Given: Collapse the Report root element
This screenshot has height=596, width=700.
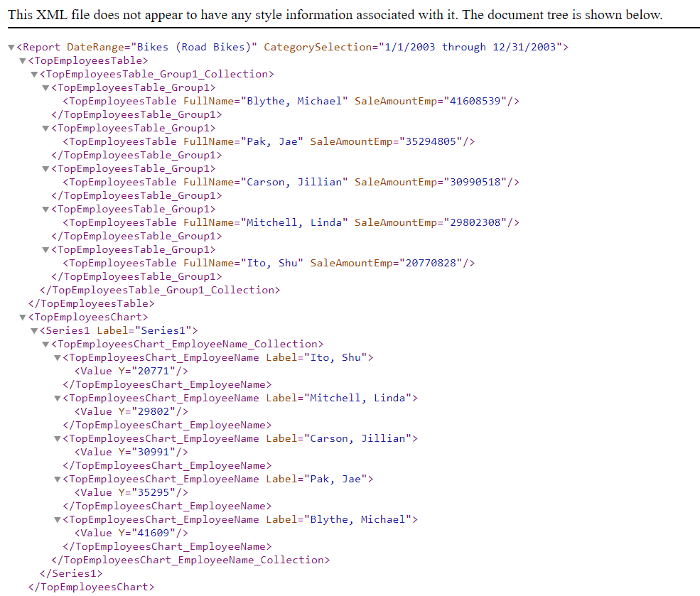Looking at the screenshot, I should (11, 47).
